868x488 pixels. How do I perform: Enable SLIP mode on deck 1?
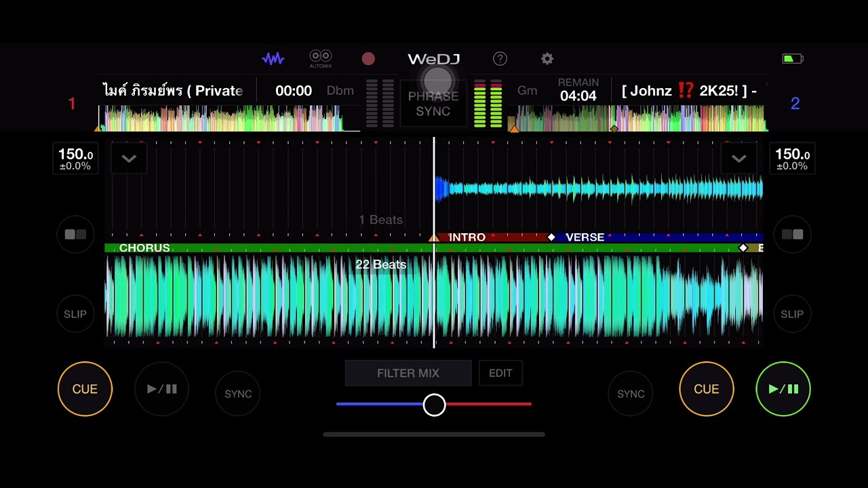[75, 314]
